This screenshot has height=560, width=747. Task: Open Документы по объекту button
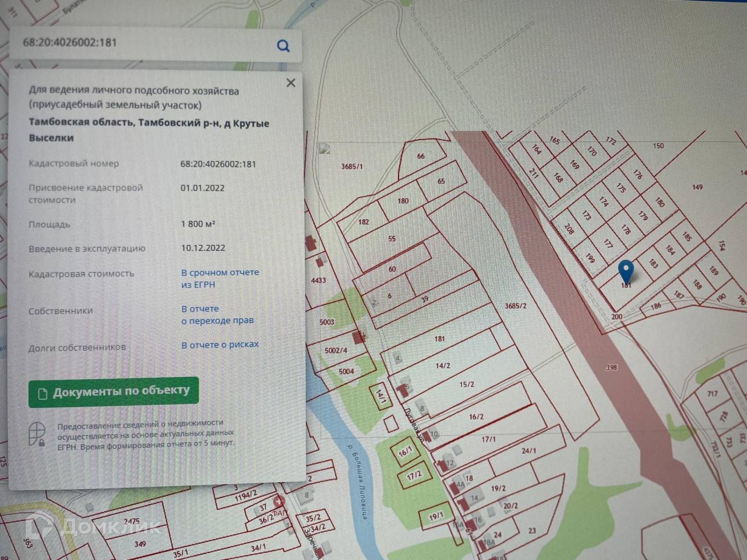click(114, 392)
